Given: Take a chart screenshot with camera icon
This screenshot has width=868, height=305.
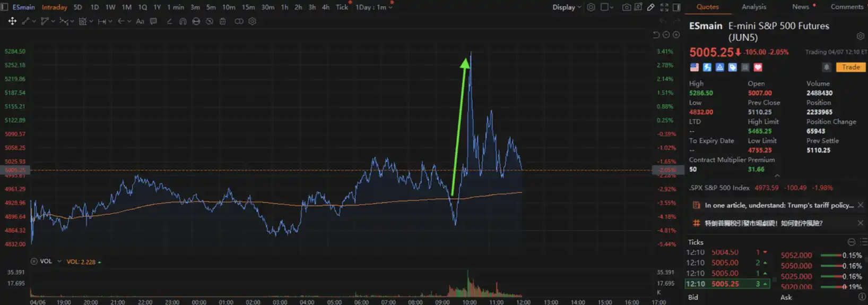Looking at the screenshot, I should [626, 7].
